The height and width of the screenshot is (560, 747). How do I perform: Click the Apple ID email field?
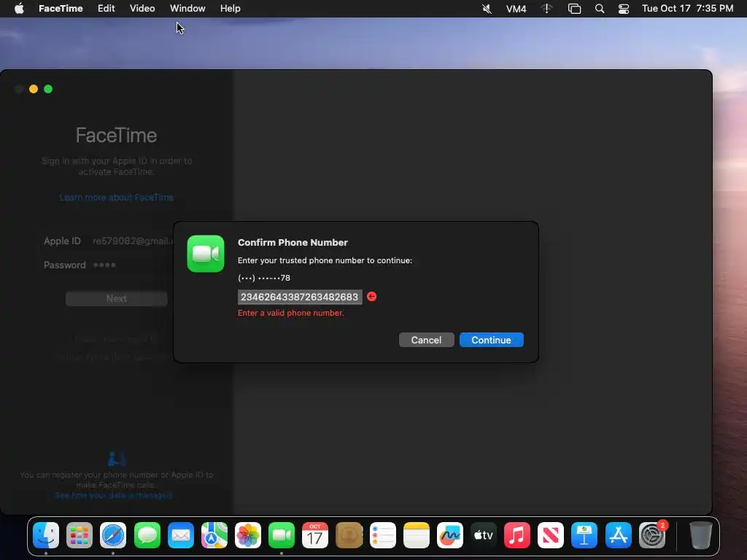point(131,241)
